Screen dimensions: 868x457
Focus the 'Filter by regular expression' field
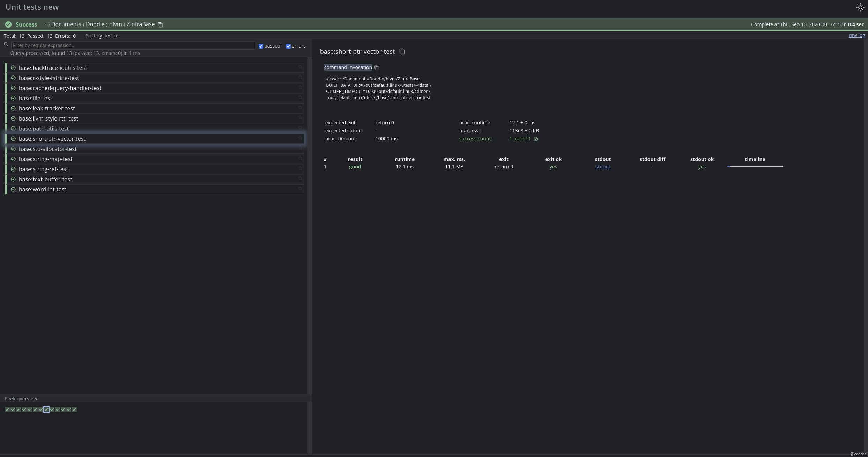pyautogui.click(x=133, y=45)
